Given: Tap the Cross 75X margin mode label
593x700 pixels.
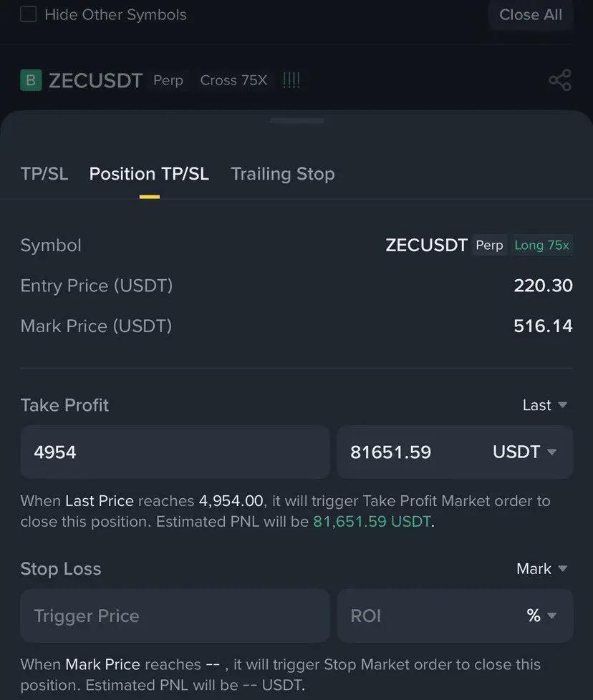Looking at the screenshot, I should (x=233, y=80).
